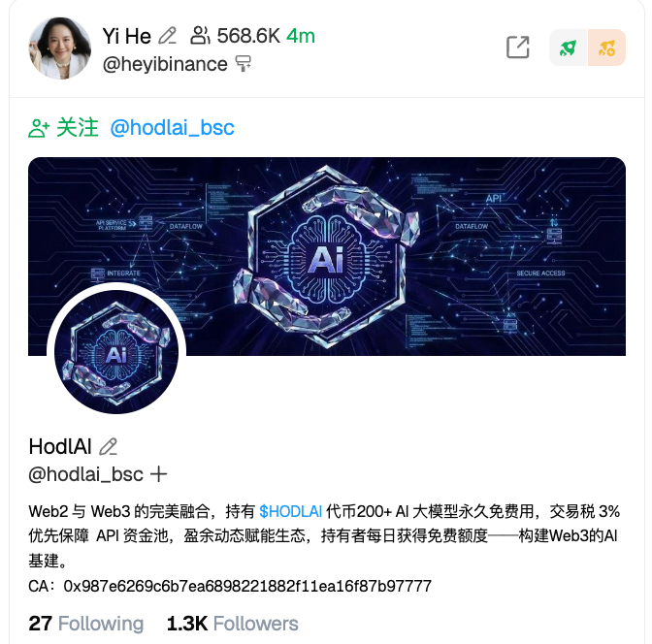Open the 1.3K Followers list
652x644 pixels.
[233, 624]
